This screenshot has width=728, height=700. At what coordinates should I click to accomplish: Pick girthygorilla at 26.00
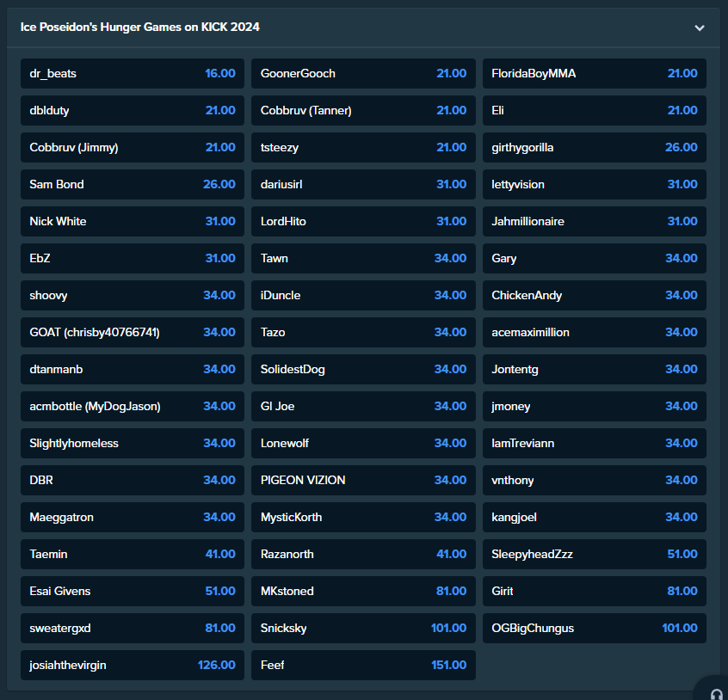click(595, 148)
